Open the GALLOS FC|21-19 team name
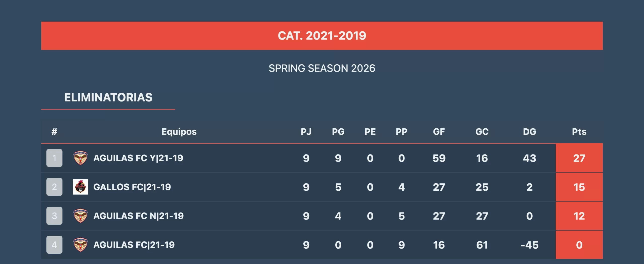Viewport: 644px width, 264px height. [x=132, y=187]
